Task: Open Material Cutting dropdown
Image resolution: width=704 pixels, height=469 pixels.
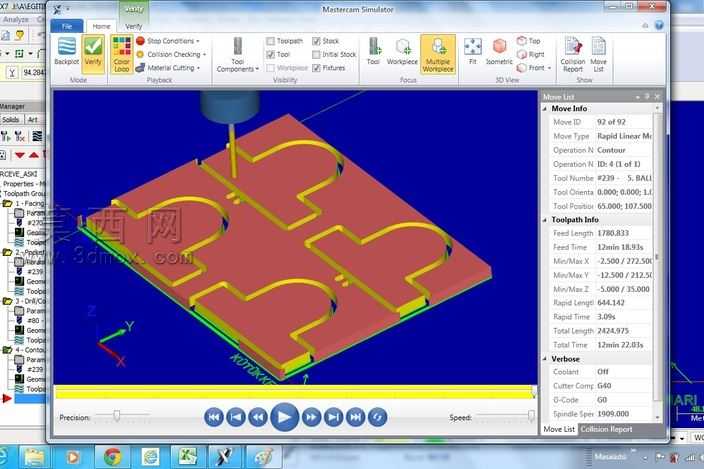Action: pyautogui.click(x=167, y=68)
